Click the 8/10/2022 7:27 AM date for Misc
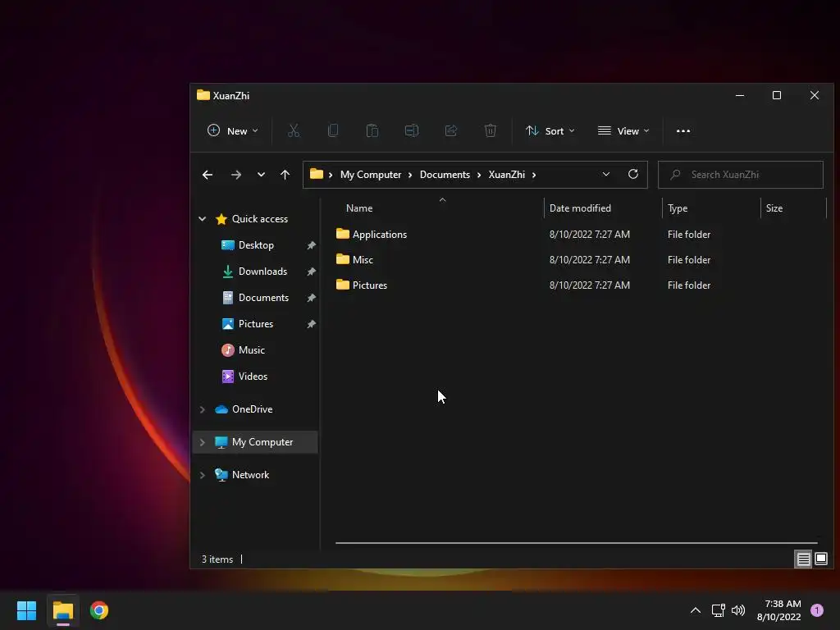This screenshot has width=840, height=630. (589, 260)
